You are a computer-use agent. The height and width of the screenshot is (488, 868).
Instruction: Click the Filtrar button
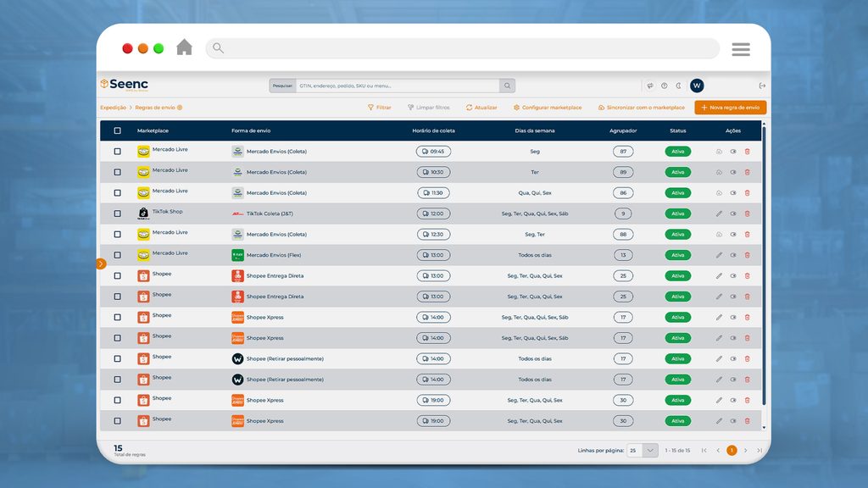coord(379,108)
